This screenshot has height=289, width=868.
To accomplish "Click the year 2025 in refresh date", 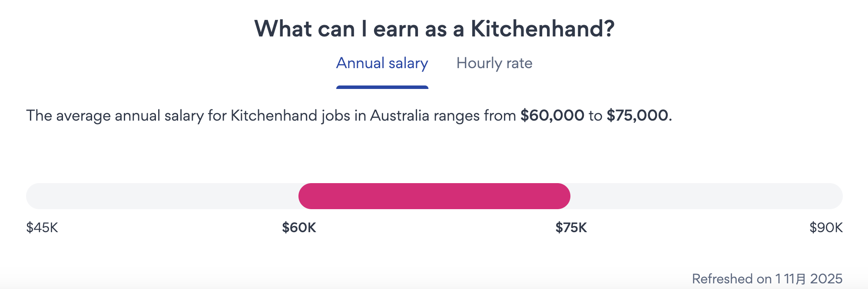I will coord(826,279).
